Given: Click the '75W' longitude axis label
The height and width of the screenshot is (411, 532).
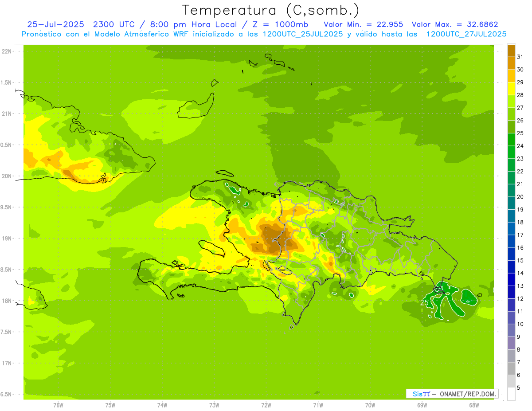Looking at the screenshot, I should coord(110,405).
